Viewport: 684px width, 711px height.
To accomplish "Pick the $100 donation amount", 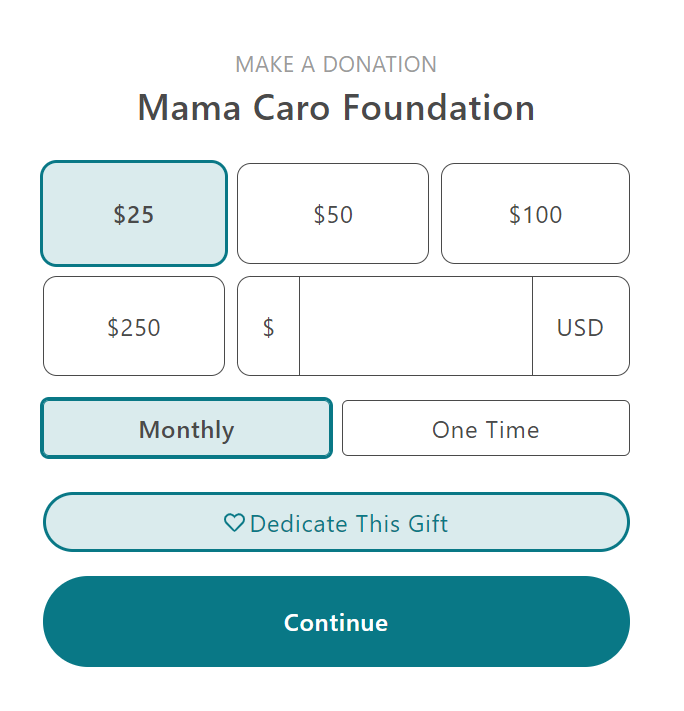I will coord(535,214).
